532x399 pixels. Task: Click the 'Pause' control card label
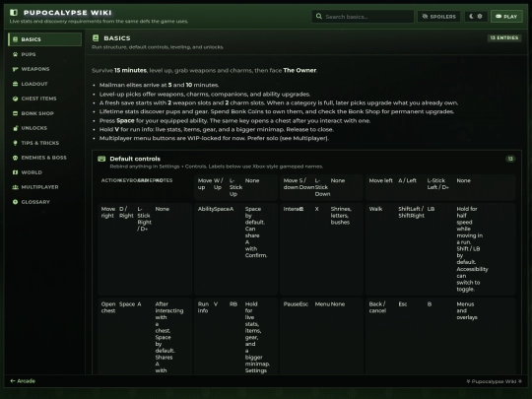[290, 304]
